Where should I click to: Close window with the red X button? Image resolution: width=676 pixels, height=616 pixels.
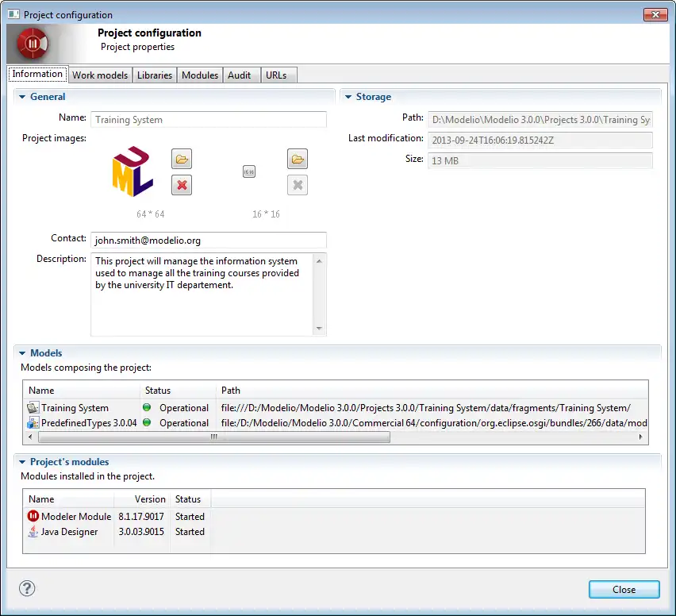tap(655, 14)
